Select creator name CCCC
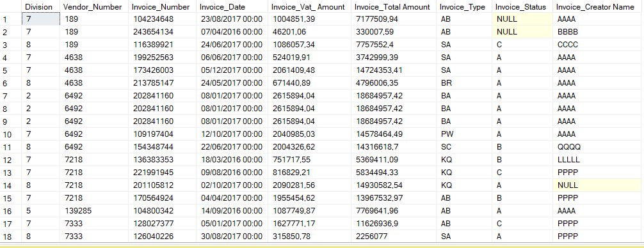644x248 pixels. point(568,44)
